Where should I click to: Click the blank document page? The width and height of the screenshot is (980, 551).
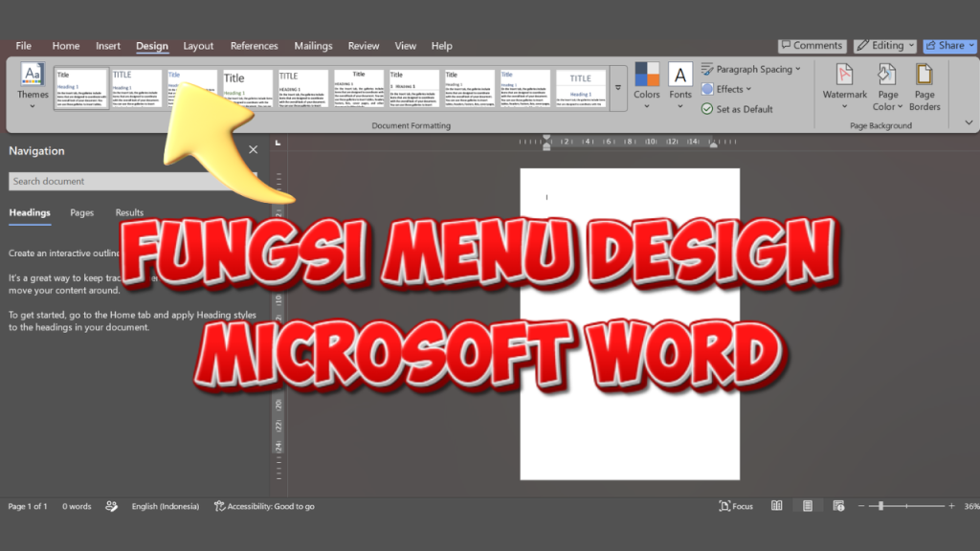630,323
